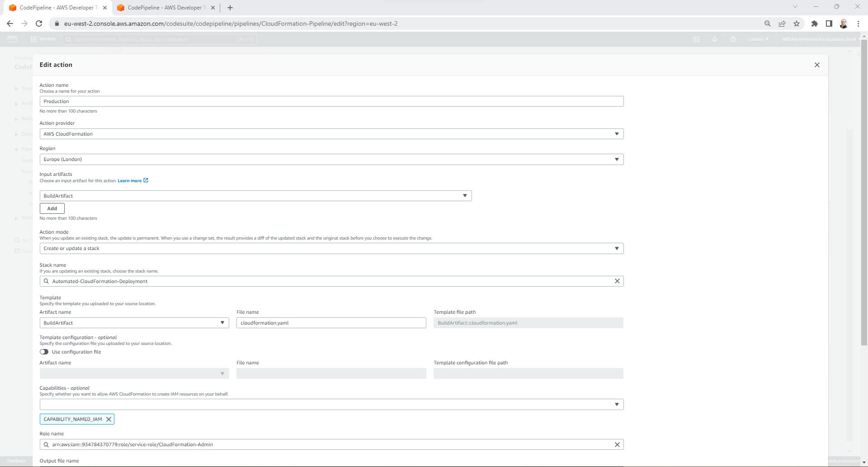
Task: Click the "Use configuration file" label text
Action: (x=76, y=352)
